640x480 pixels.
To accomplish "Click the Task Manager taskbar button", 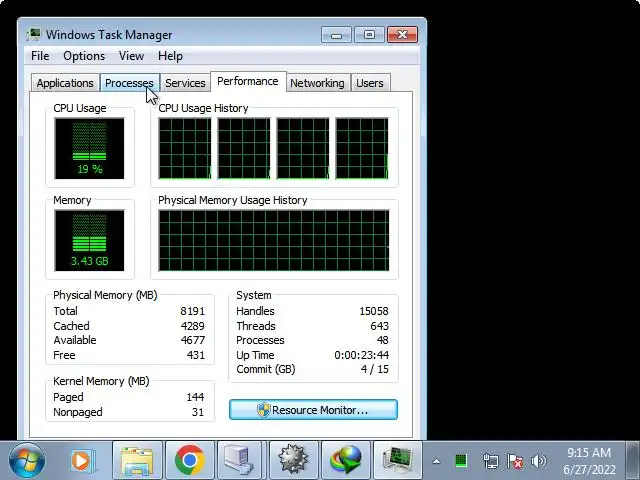I will [x=398, y=461].
